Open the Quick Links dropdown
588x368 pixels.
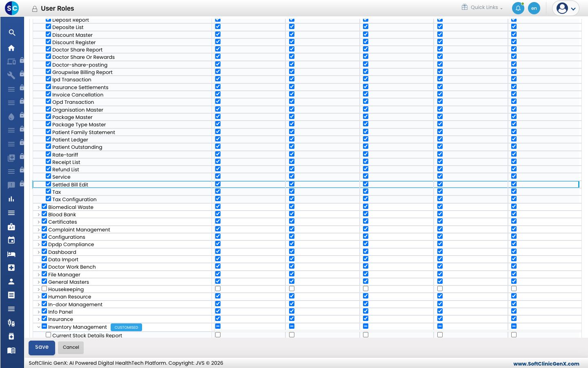pyautogui.click(x=482, y=7)
